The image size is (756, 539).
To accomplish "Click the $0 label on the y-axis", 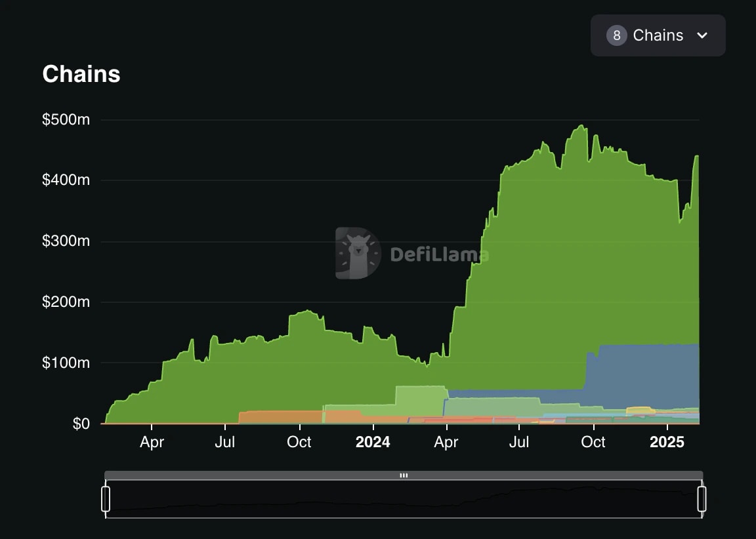I will pyautogui.click(x=83, y=424).
